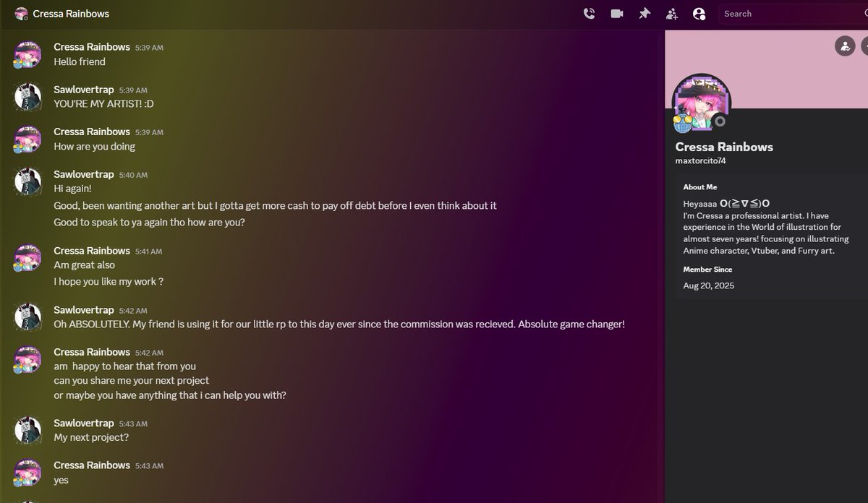868x503 pixels.
Task: Copy the username maxtorcito74
Action: click(700, 160)
